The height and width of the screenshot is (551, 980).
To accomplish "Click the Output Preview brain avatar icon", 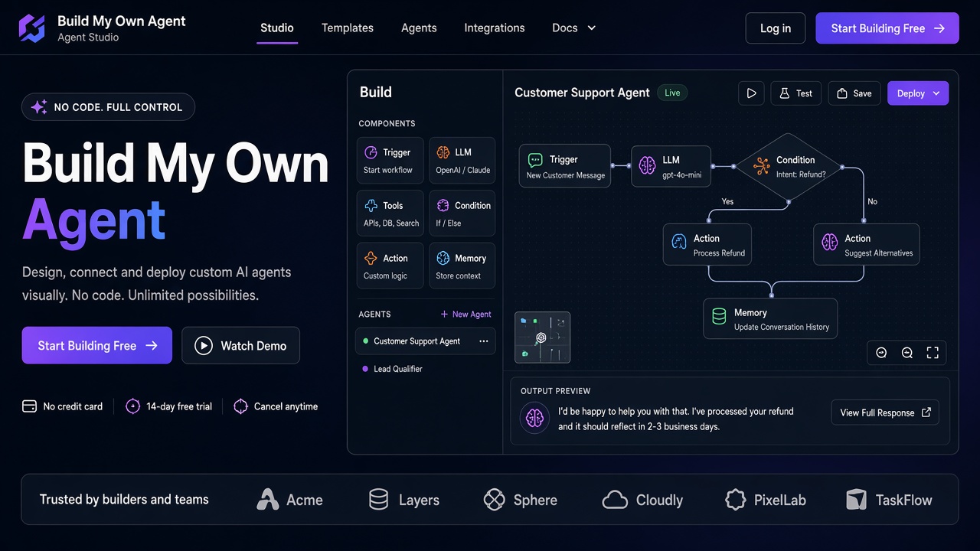I will pyautogui.click(x=534, y=418).
